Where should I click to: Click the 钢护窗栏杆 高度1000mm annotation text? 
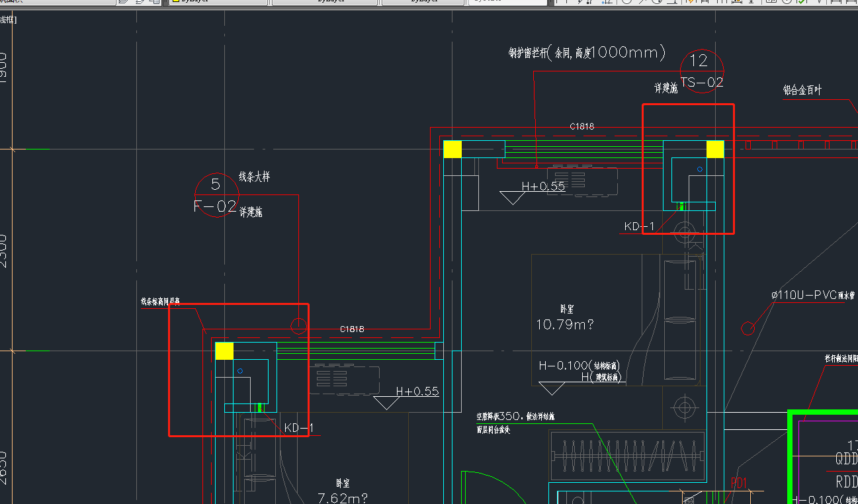[x=587, y=53]
